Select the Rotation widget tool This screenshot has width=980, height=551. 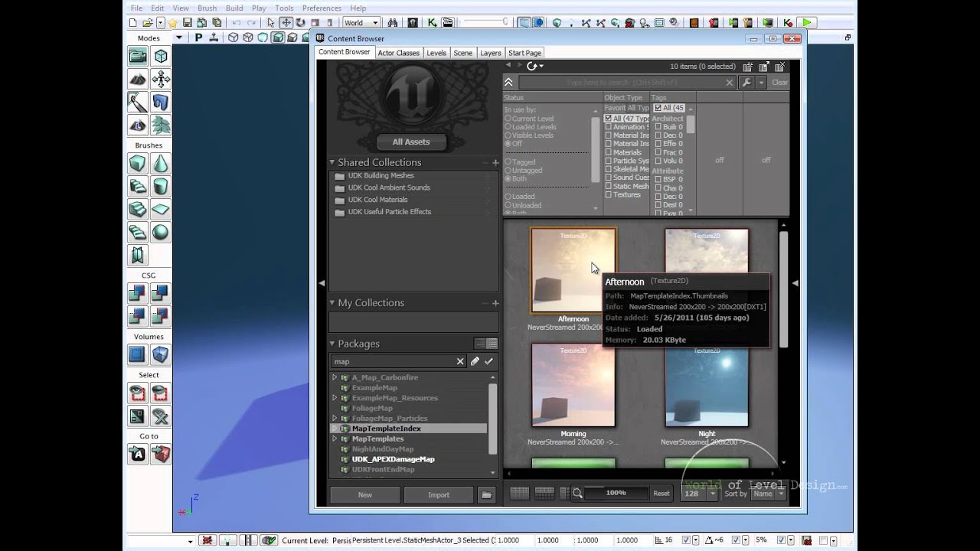(x=300, y=23)
